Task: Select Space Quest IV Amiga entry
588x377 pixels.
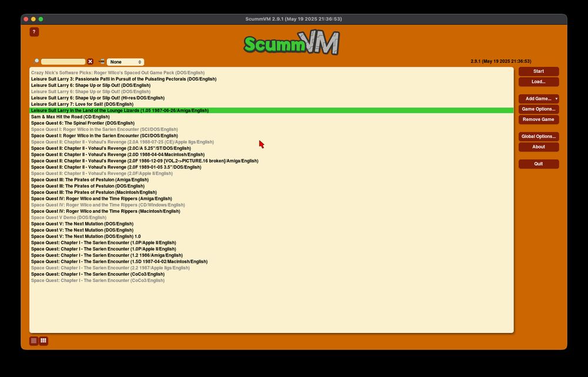Action: 272,198
